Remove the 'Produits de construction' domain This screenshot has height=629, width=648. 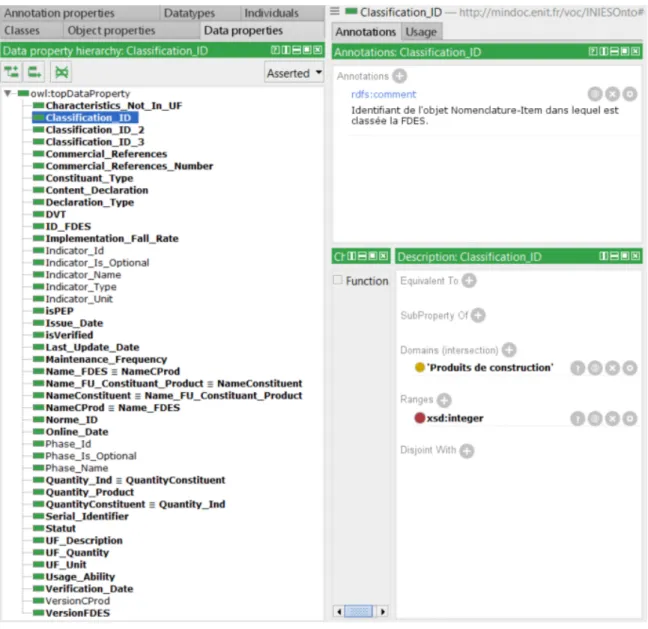(612, 368)
